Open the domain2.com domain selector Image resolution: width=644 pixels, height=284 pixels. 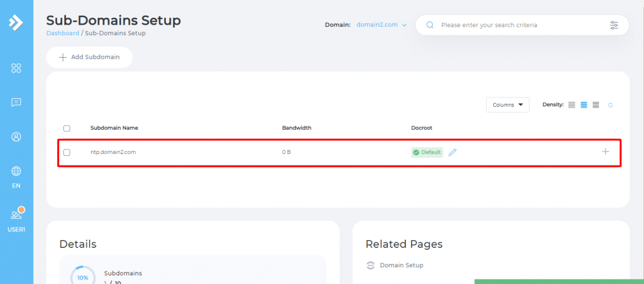click(x=381, y=25)
